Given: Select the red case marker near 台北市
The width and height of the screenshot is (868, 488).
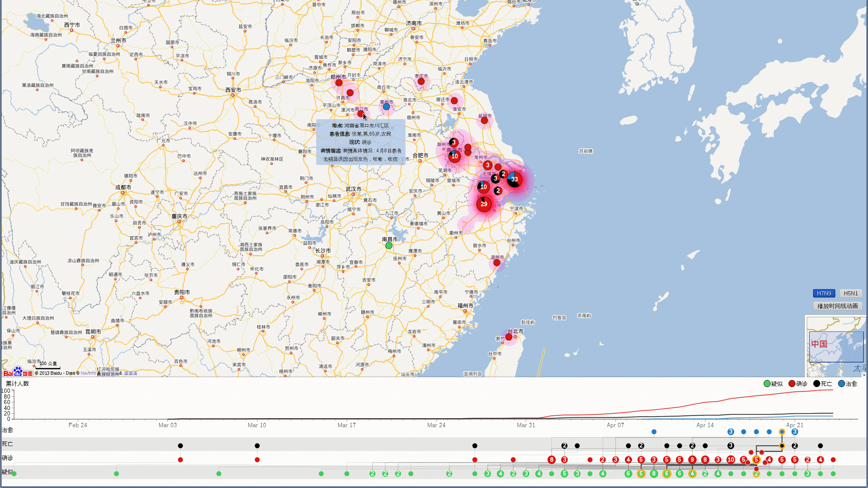Looking at the screenshot, I should [509, 337].
